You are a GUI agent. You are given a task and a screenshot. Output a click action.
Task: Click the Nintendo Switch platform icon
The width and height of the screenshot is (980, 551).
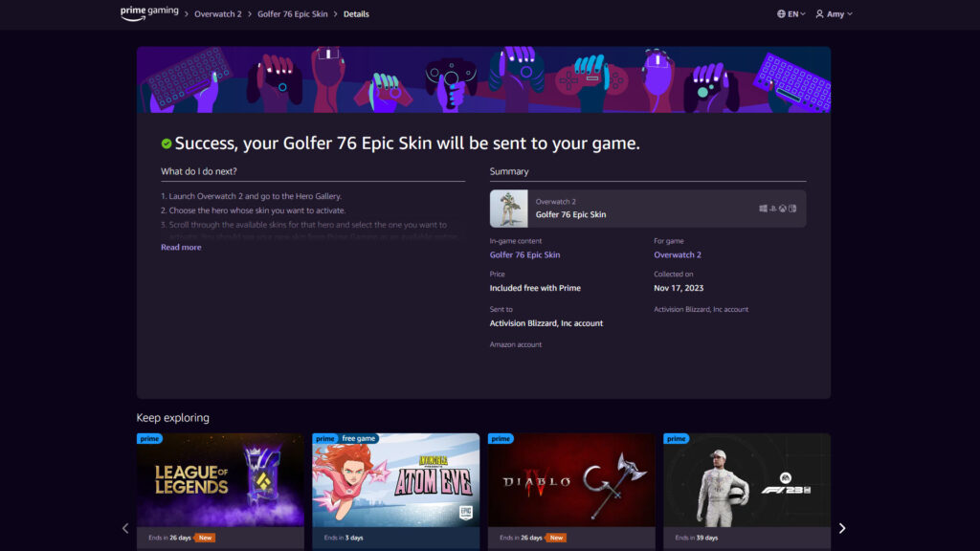click(792, 209)
